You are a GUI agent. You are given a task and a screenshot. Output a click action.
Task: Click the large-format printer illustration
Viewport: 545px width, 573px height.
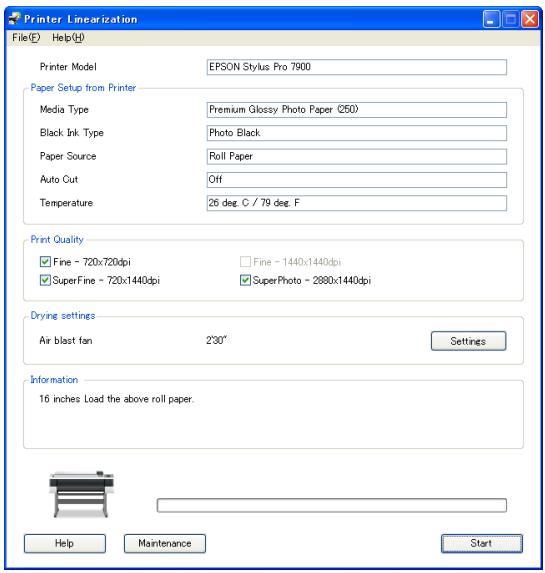pos(81,494)
